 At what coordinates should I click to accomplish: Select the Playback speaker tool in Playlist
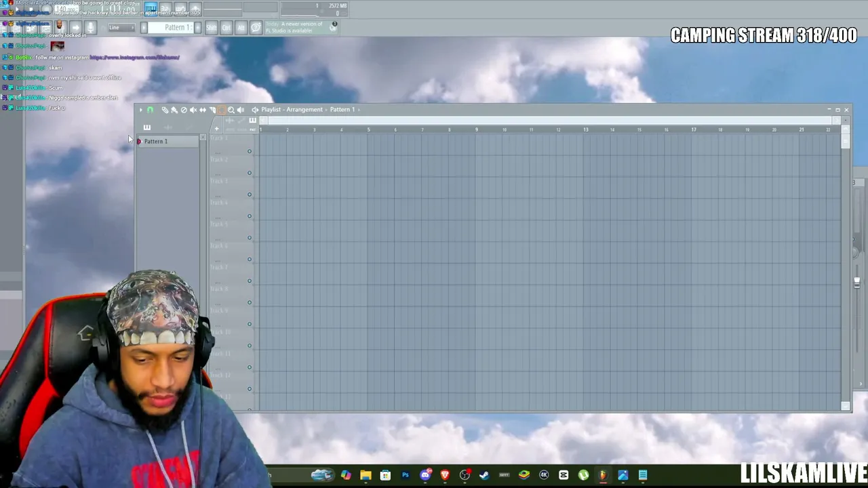pyautogui.click(x=241, y=110)
